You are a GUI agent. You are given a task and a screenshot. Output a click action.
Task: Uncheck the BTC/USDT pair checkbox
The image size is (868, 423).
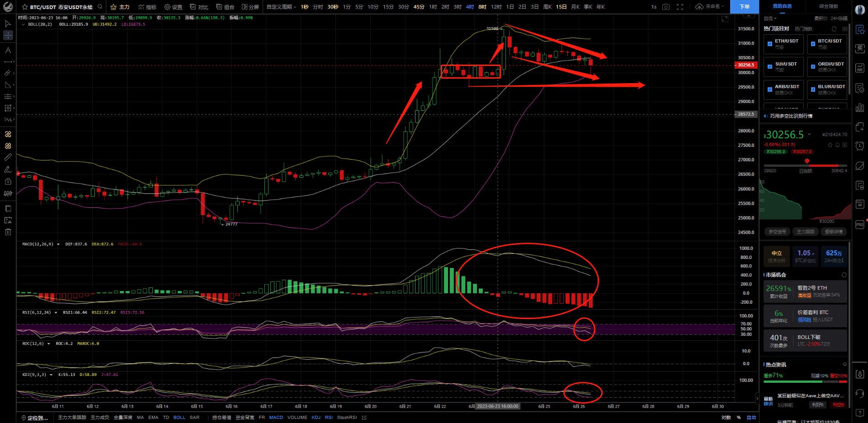(813, 44)
